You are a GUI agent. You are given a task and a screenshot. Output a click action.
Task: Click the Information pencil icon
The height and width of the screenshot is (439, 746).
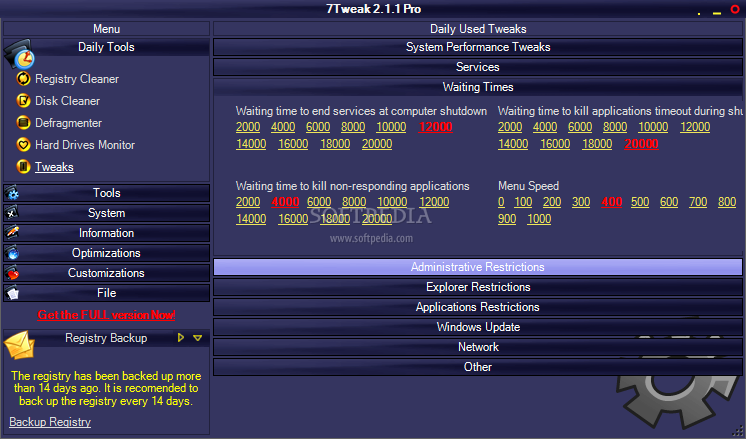point(12,233)
